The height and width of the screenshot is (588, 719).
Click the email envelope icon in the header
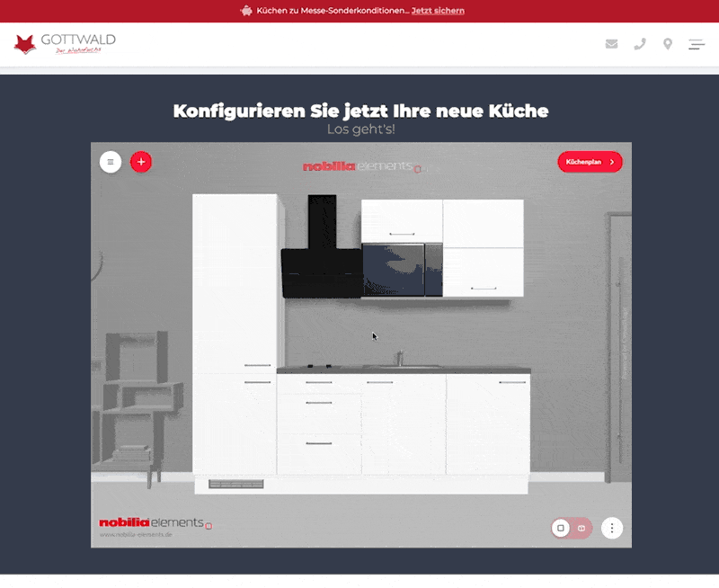point(611,43)
